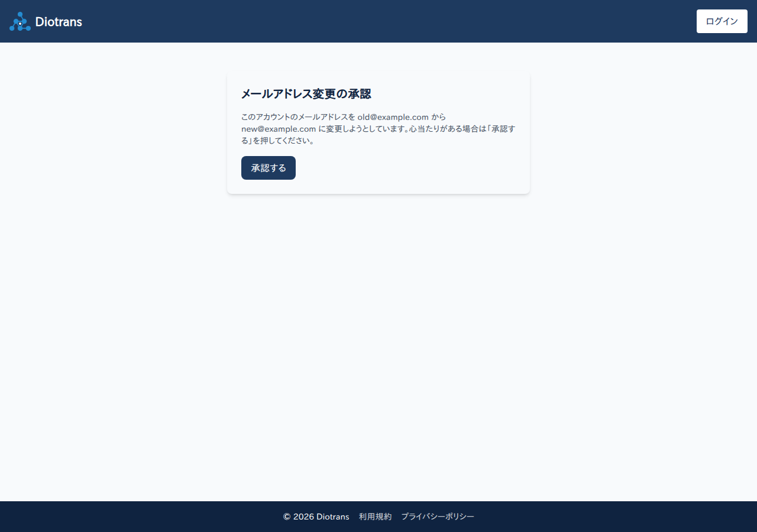Open the プライバシーポリシー footer link
This screenshot has height=532, width=757.
point(438,517)
